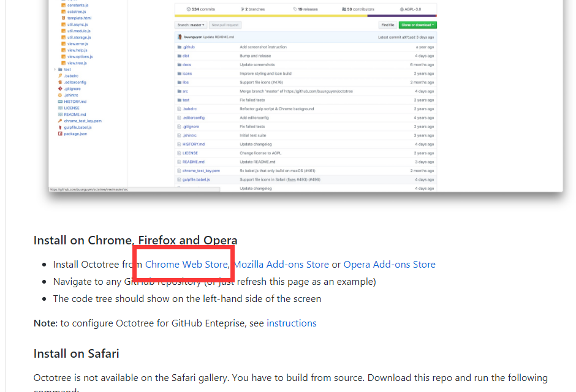Image resolution: width=576 pixels, height=392 pixels.
Task: View the 2 branches tab
Action: click(x=252, y=9)
